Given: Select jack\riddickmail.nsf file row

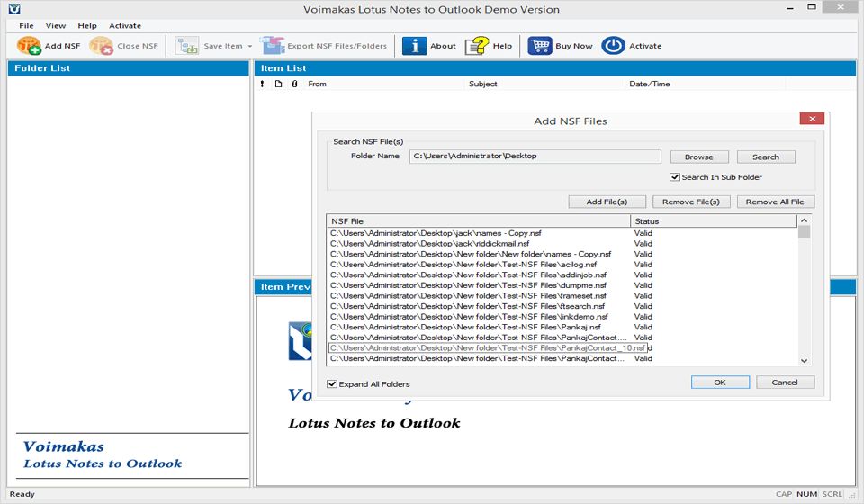Looking at the screenshot, I should [562, 244].
